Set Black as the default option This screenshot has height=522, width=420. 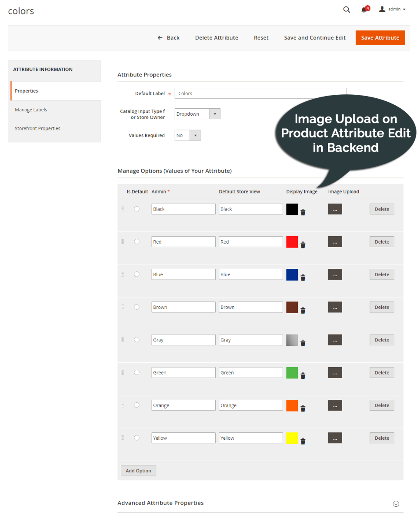pos(137,209)
